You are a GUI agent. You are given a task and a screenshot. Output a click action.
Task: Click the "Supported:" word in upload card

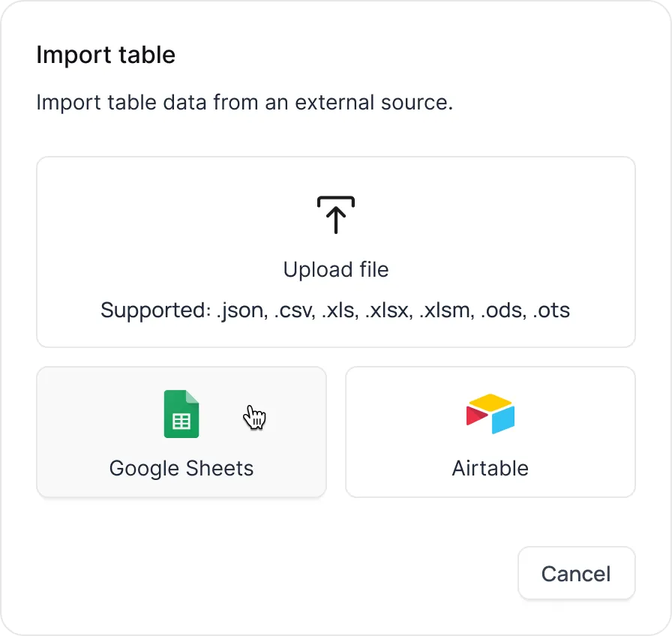pos(155,310)
